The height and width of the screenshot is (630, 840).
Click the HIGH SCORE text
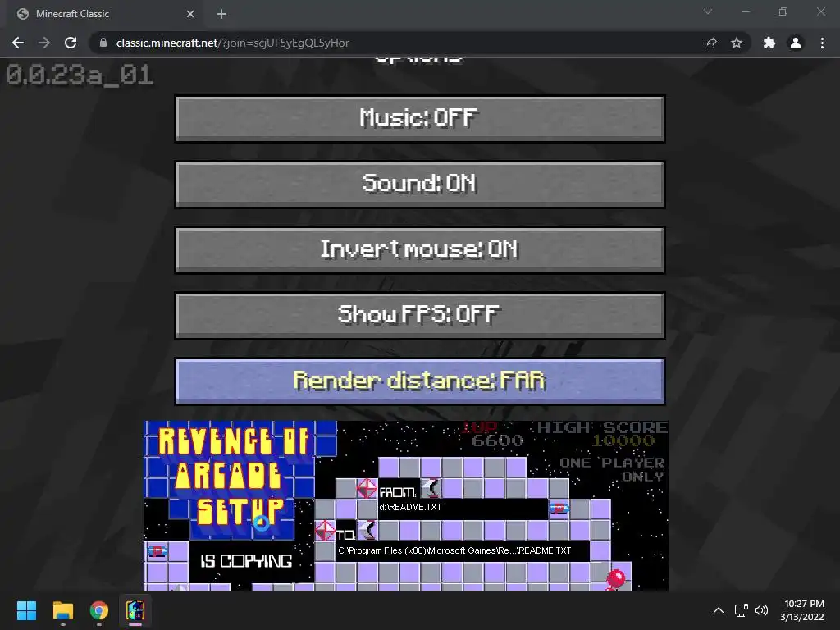pyautogui.click(x=602, y=427)
